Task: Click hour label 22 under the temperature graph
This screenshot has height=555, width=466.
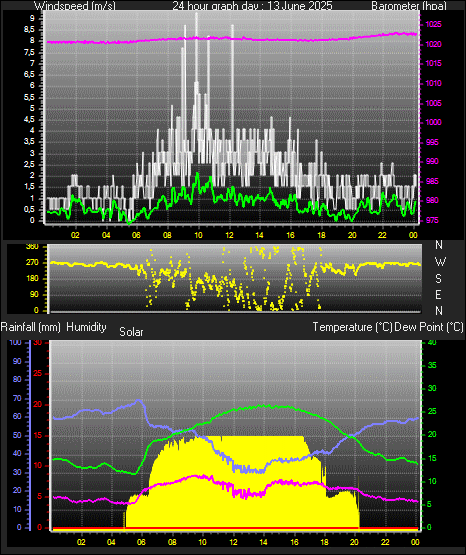Action: [x=385, y=542]
